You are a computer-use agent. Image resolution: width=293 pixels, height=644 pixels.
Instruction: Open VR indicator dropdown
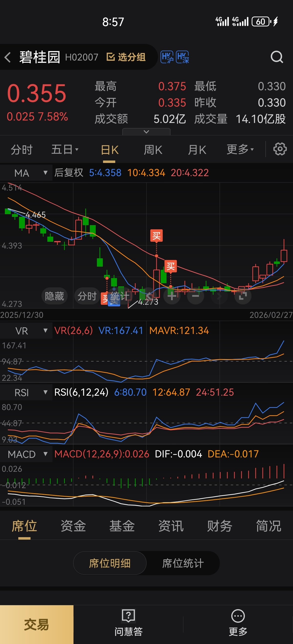coord(26,331)
